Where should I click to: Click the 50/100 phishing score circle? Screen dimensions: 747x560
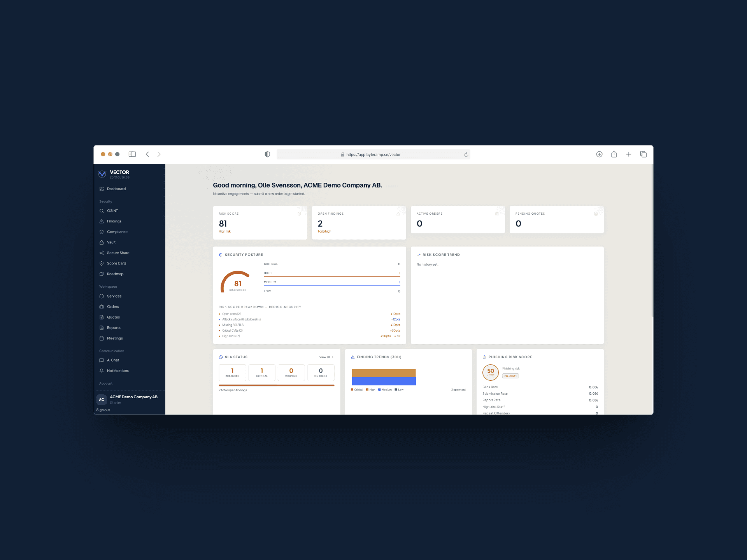(491, 373)
